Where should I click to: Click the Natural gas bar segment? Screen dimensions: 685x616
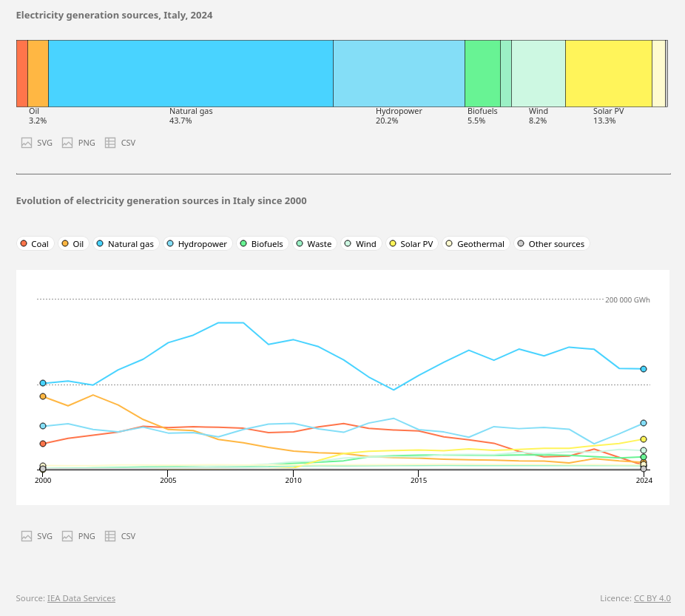[191, 74]
